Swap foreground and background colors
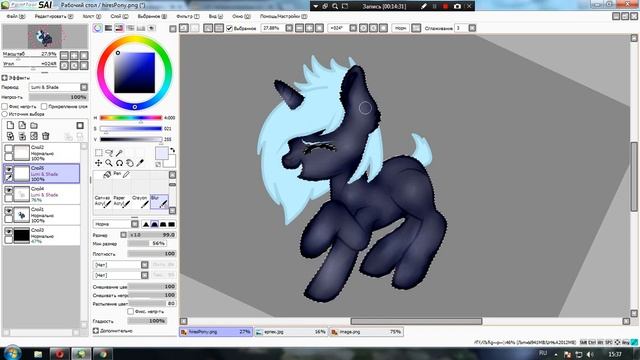640x360 pixels. [x=173, y=150]
